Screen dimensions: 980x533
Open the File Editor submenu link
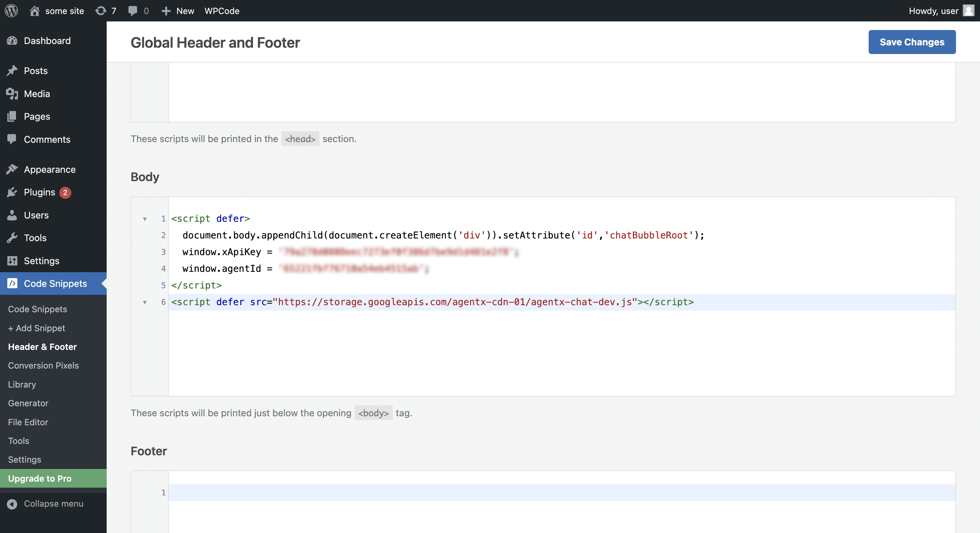pyautogui.click(x=28, y=422)
